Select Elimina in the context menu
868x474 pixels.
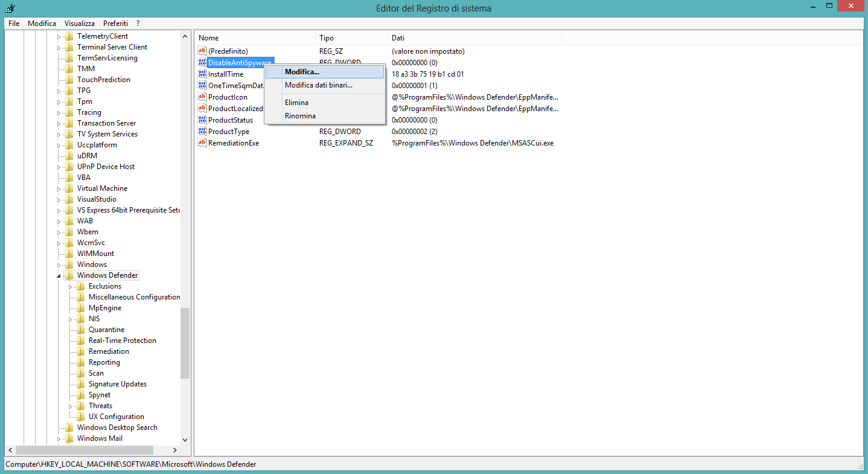click(325, 103)
